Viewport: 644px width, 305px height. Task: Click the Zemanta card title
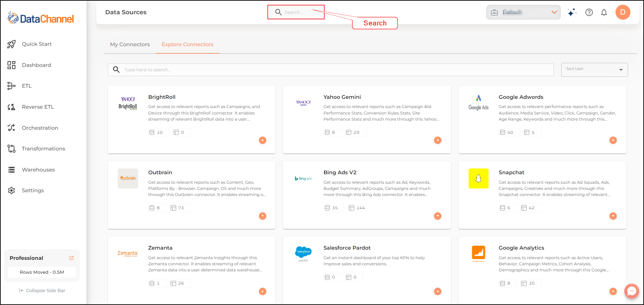coord(160,248)
